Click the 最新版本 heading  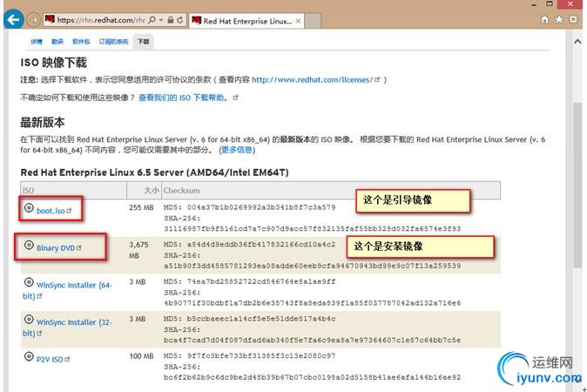43,123
